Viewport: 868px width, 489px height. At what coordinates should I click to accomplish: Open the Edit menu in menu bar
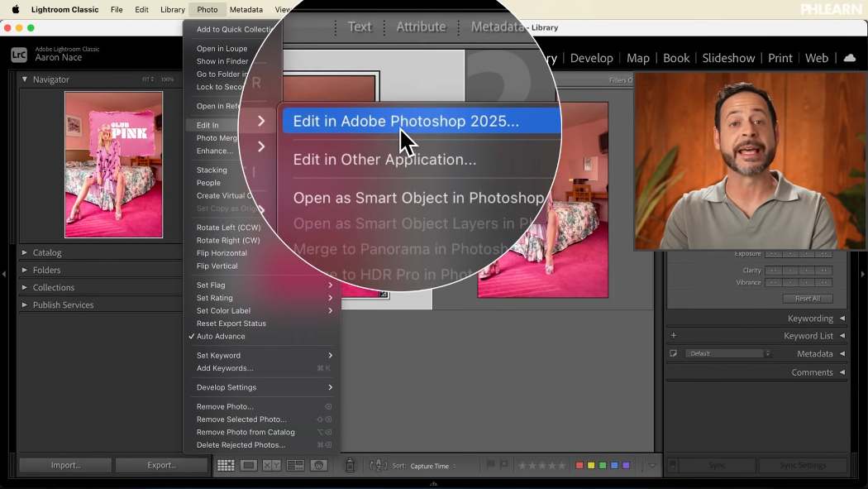[x=141, y=9]
